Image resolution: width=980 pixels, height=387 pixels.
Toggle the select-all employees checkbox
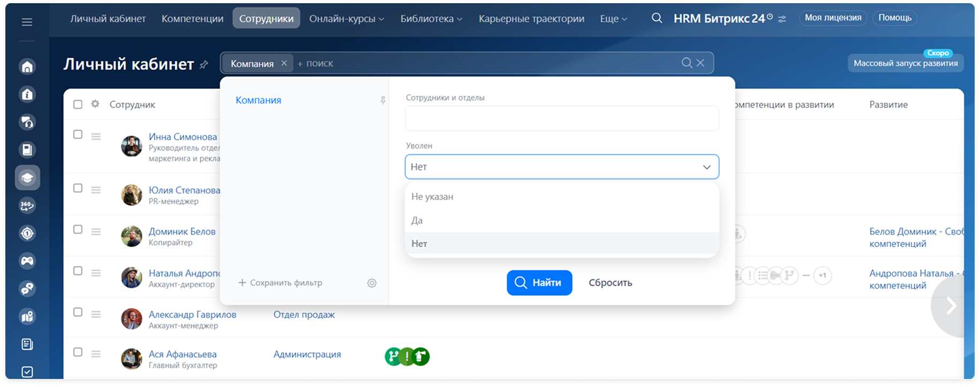pos(78,105)
